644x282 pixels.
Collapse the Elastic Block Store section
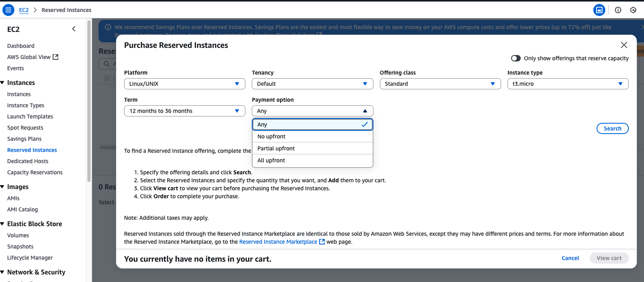(2, 224)
